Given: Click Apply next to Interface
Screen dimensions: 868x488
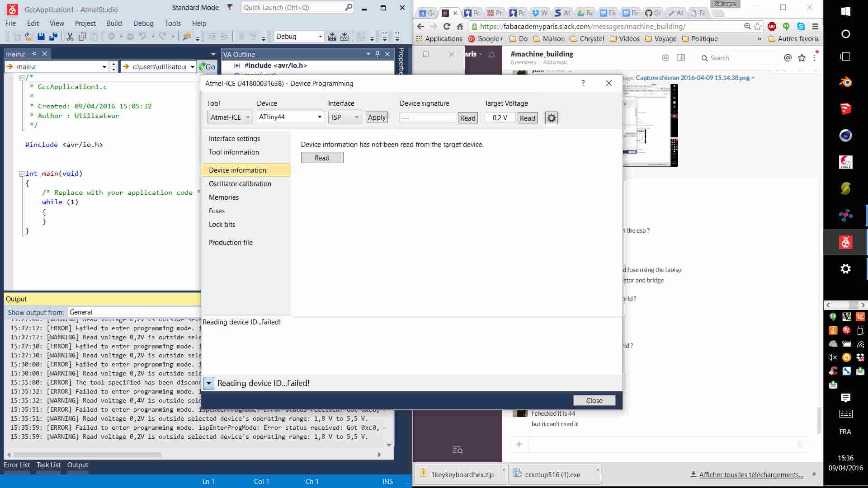Looking at the screenshot, I should click(376, 117).
